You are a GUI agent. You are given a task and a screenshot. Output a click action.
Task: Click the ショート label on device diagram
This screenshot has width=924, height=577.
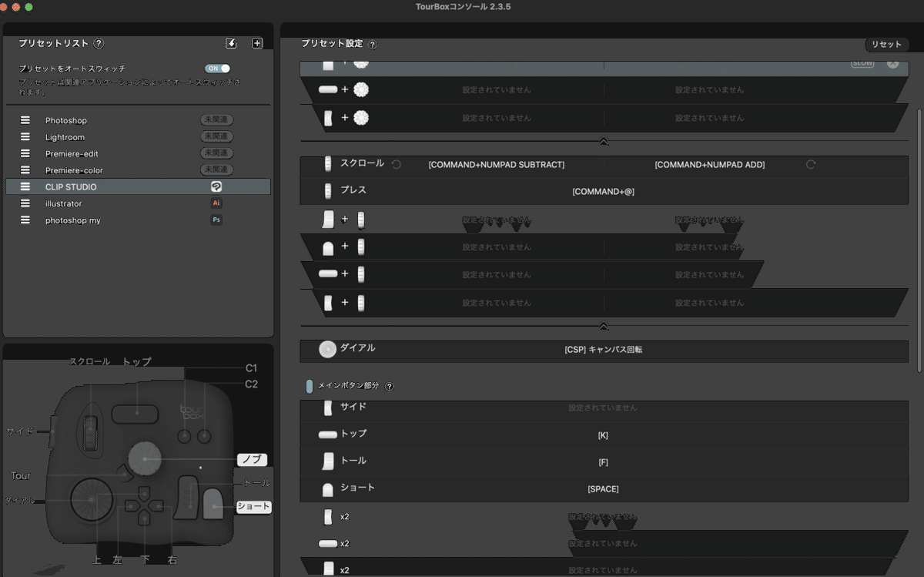tap(253, 507)
